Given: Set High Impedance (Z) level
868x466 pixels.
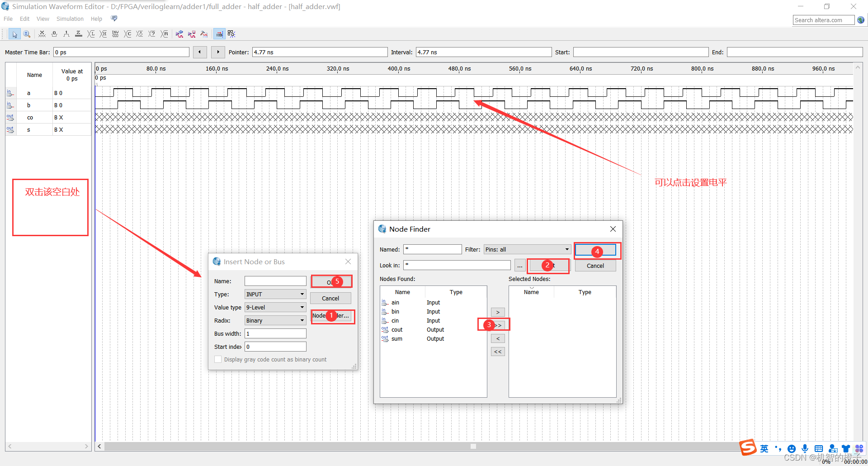Looking at the screenshot, I should [x=79, y=34].
